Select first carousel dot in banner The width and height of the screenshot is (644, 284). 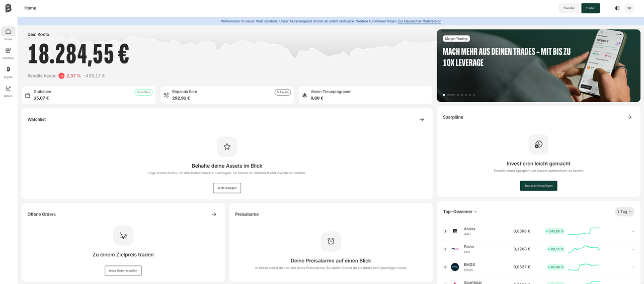(x=444, y=95)
